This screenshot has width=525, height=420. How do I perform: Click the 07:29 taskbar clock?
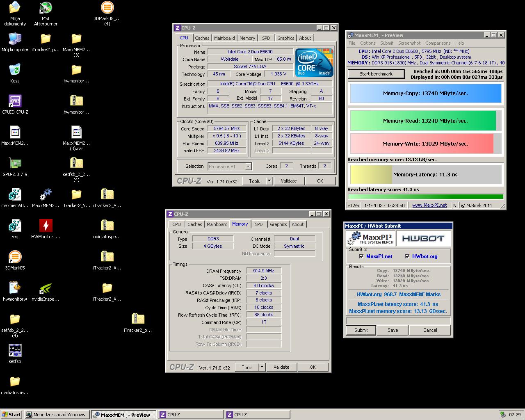pos(515,415)
